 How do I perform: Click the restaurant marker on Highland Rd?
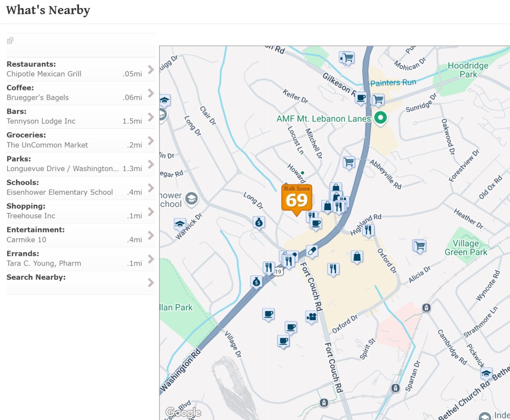click(368, 231)
